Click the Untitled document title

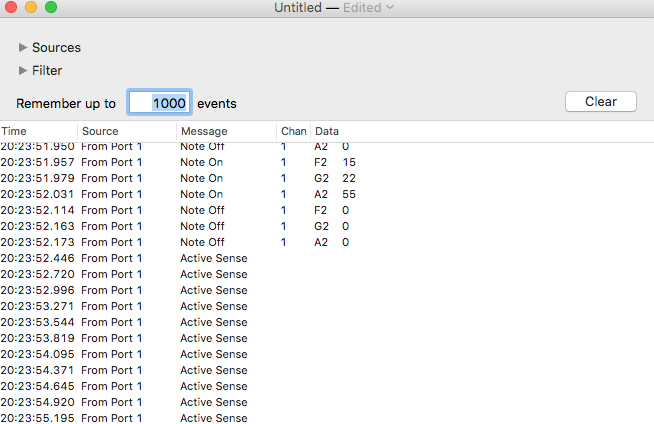point(298,8)
